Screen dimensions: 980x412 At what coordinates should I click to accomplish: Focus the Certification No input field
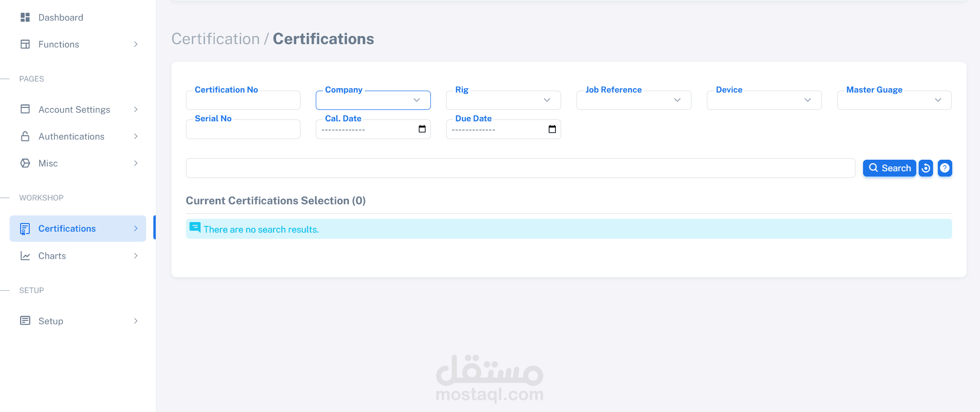[x=243, y=100]
